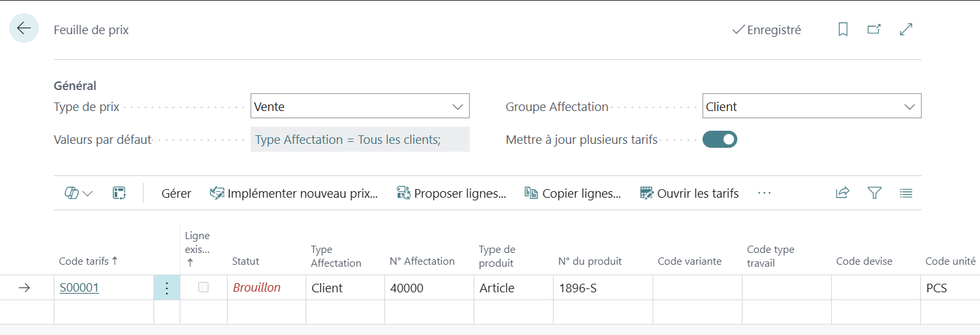Open the filter pane with the funnel icon

(x=874, y=193)
